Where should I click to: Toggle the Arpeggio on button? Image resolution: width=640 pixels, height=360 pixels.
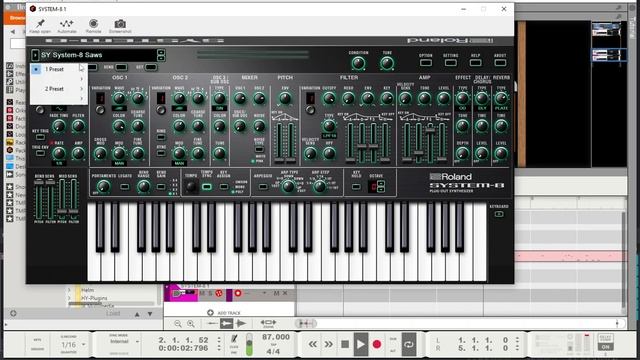point(263,187)
